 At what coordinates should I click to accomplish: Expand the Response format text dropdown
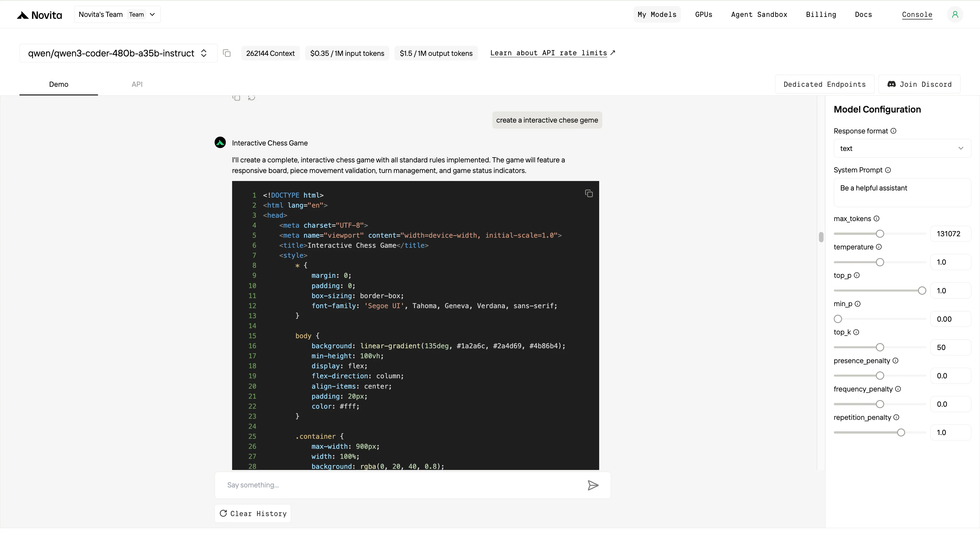point(902,148)
